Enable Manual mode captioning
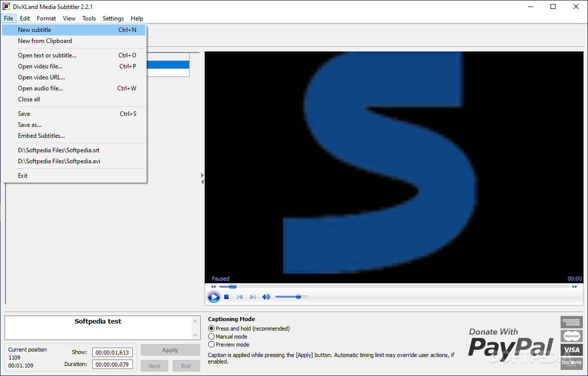The width and height of the screenshot is (588, 376). [211, 336]
